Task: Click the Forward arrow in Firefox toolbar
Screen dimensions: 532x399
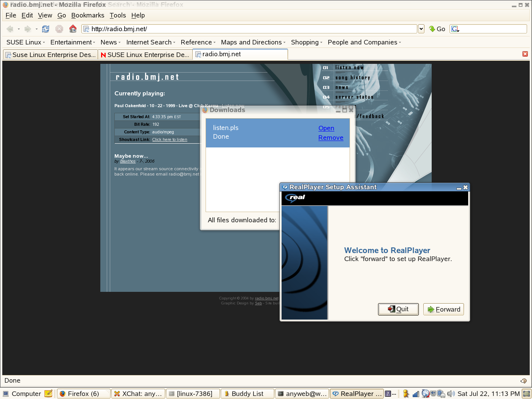Action: click(28, 29)
